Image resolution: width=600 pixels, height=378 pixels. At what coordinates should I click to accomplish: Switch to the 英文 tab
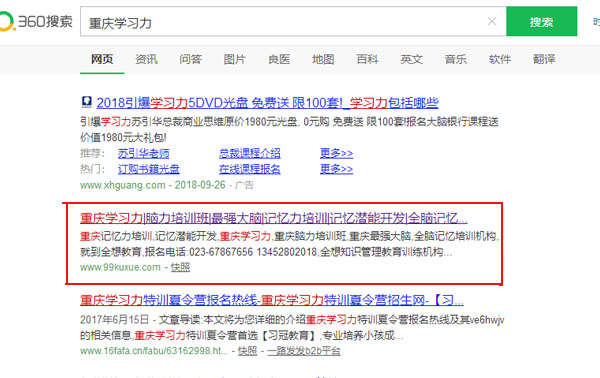tap(411, 59)
